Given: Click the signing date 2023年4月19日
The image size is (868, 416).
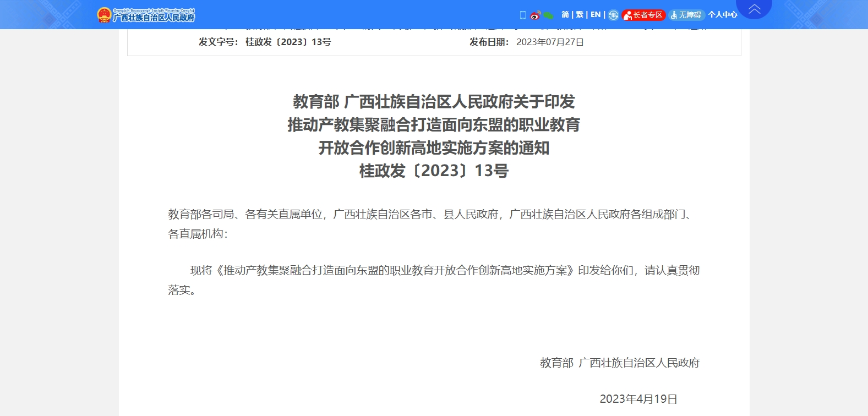Looking at the screenshot, I should 638,399.
